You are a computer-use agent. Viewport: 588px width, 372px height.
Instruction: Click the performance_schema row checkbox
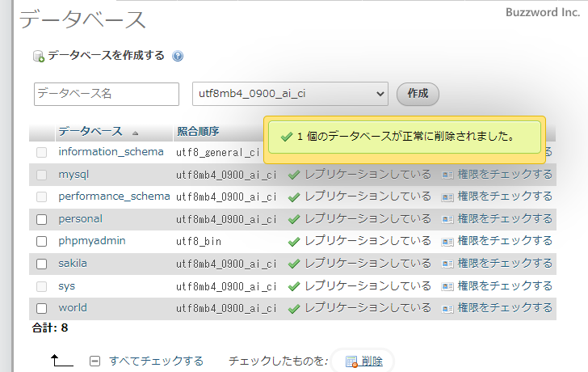(42, 197)
